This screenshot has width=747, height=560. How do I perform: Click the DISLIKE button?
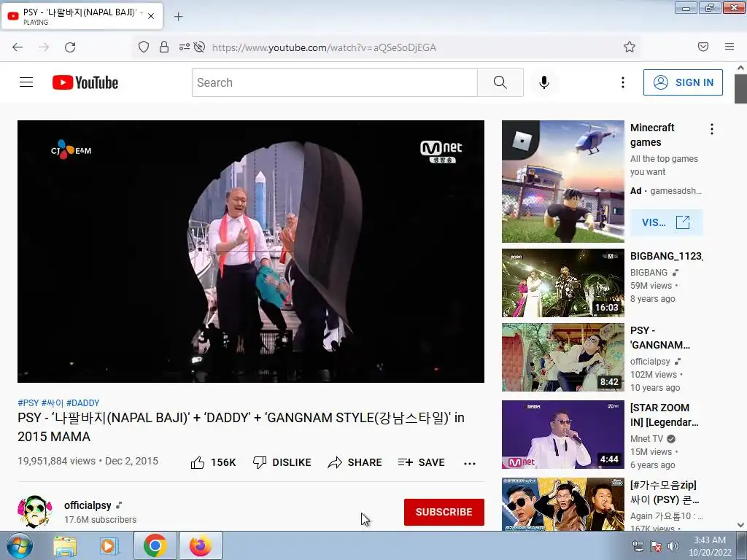[x=282, y=462]
